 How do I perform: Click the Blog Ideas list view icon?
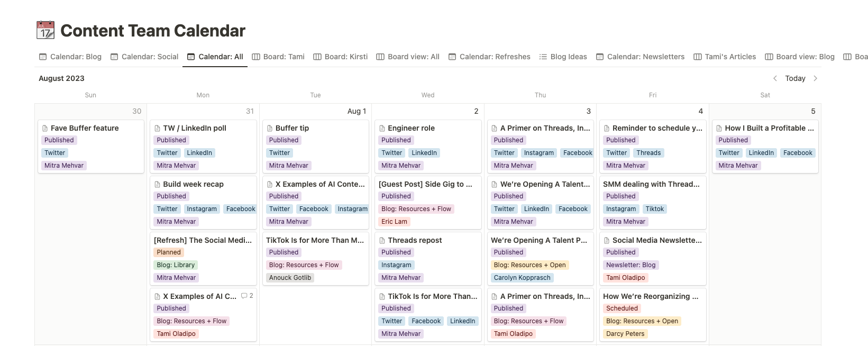pyautogui.click(x=543, y=57)
